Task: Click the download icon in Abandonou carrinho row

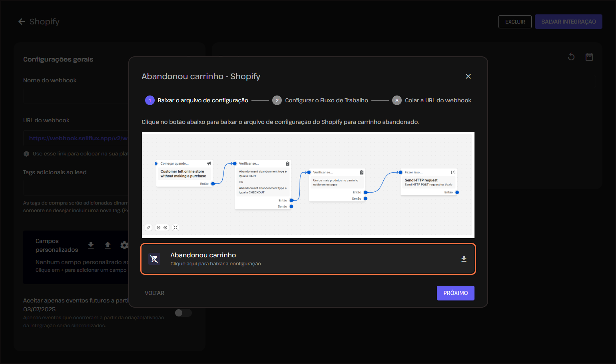Action: (x=464, y=259)
